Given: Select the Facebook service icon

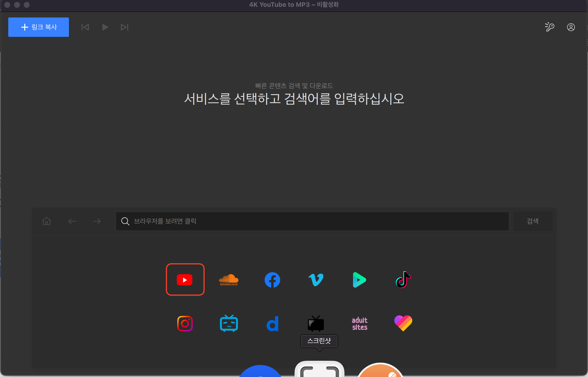Looking at the screenshot, I should pyautogui.click(x=272, y=280).
